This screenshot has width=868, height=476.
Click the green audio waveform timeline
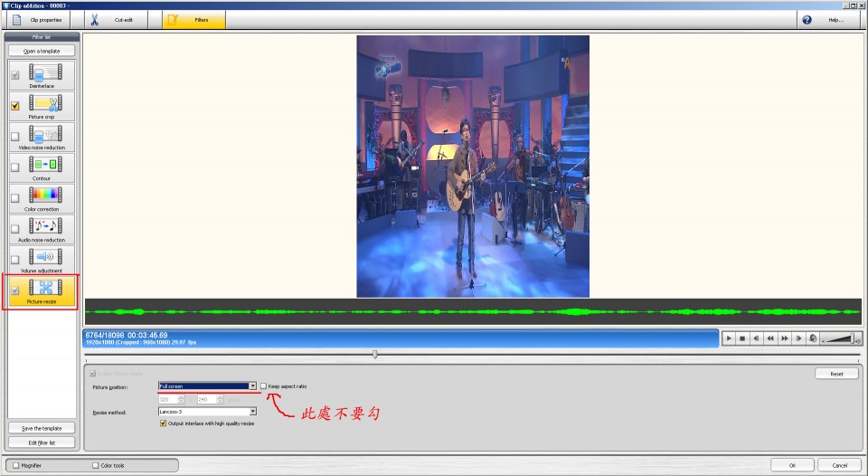point(470,312)
